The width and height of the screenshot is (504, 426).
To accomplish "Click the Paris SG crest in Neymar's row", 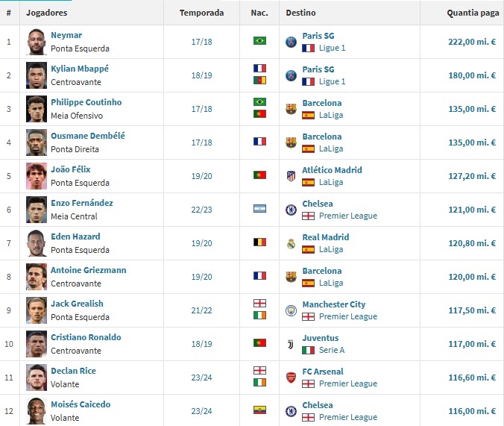I will 291,42.
